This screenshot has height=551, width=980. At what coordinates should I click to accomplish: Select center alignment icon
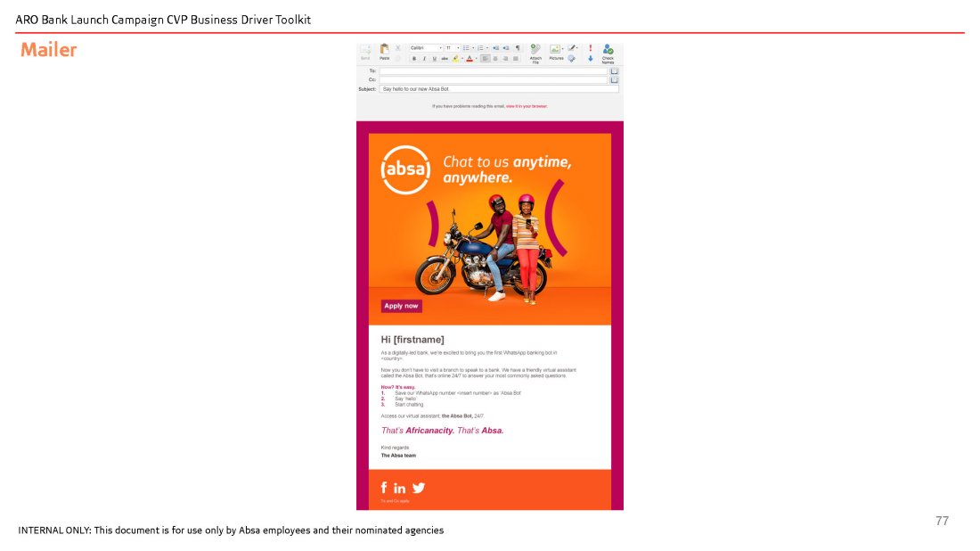(495, 59)
